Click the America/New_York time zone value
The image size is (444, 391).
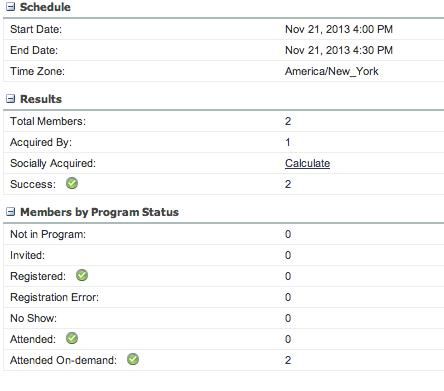pyautogui.click(x=332, y=71)
